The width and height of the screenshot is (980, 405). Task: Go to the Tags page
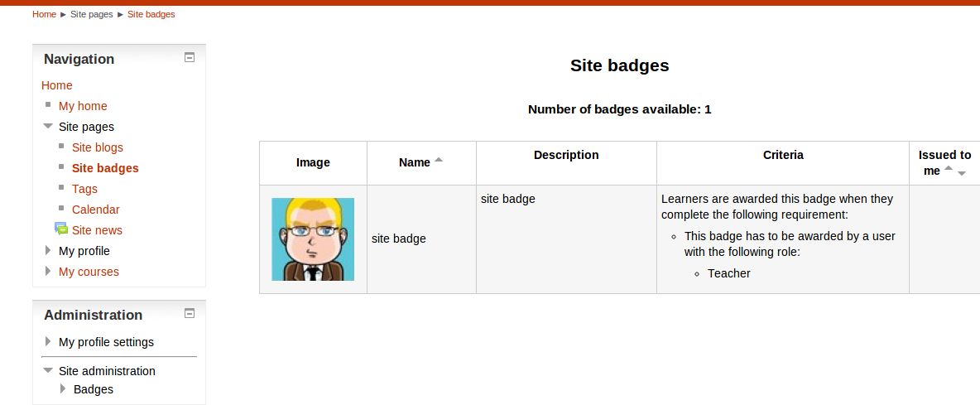pos(84,189)
